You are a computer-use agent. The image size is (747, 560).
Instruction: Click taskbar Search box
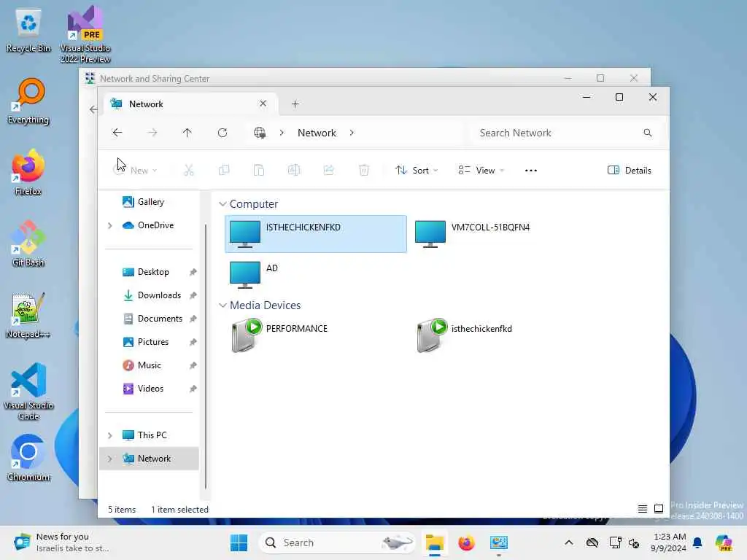click(x=337, y=542)
